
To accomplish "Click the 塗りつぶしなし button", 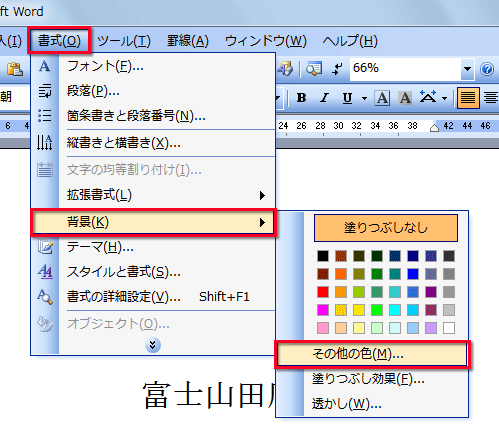I will tap(386, 228).
